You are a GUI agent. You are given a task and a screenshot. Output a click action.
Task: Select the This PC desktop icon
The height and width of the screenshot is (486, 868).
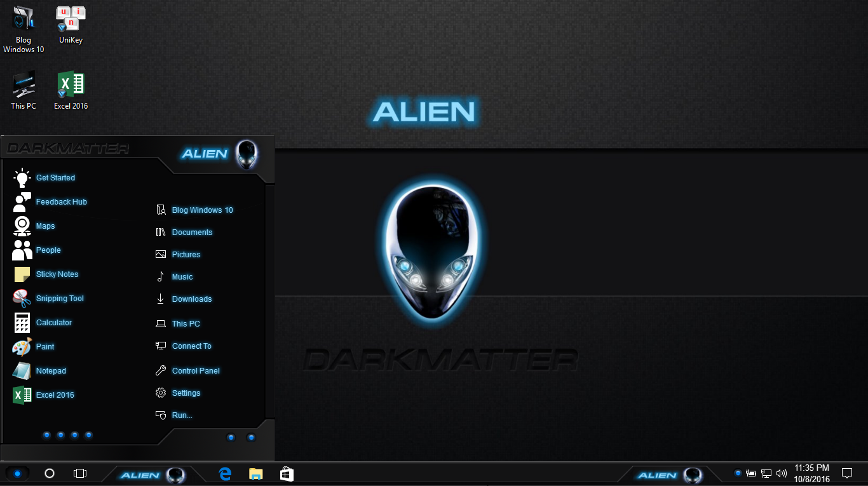24,91
